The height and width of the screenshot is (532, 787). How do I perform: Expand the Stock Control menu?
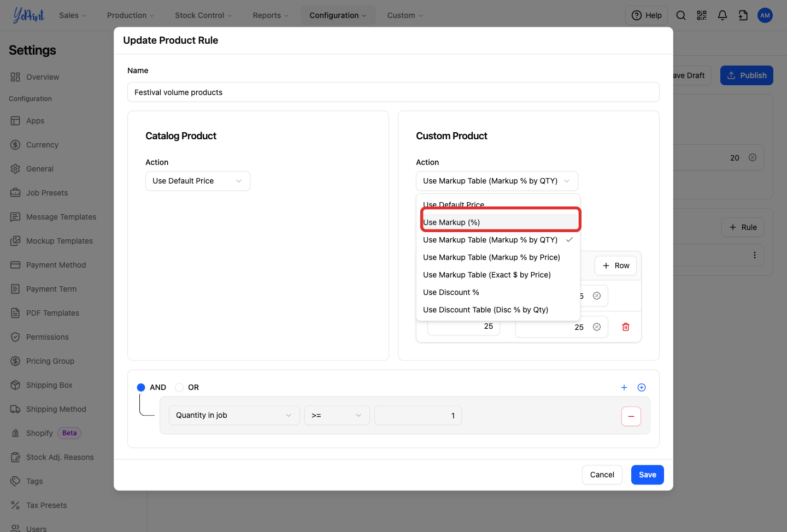(x=203, y=15)
